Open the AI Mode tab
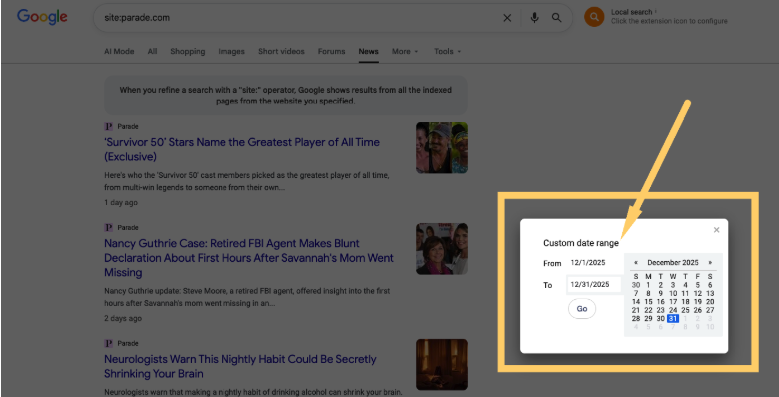The height and width of the screenshot is (397, 779). [119, 51]
